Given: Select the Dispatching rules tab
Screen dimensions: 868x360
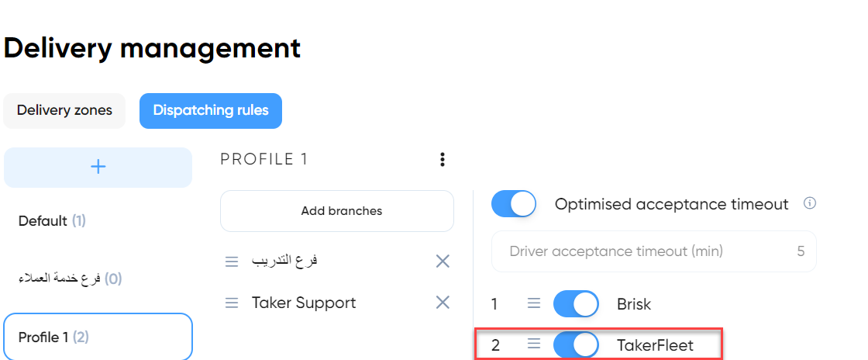Looking at the screenshot, I should coord(211,110).
